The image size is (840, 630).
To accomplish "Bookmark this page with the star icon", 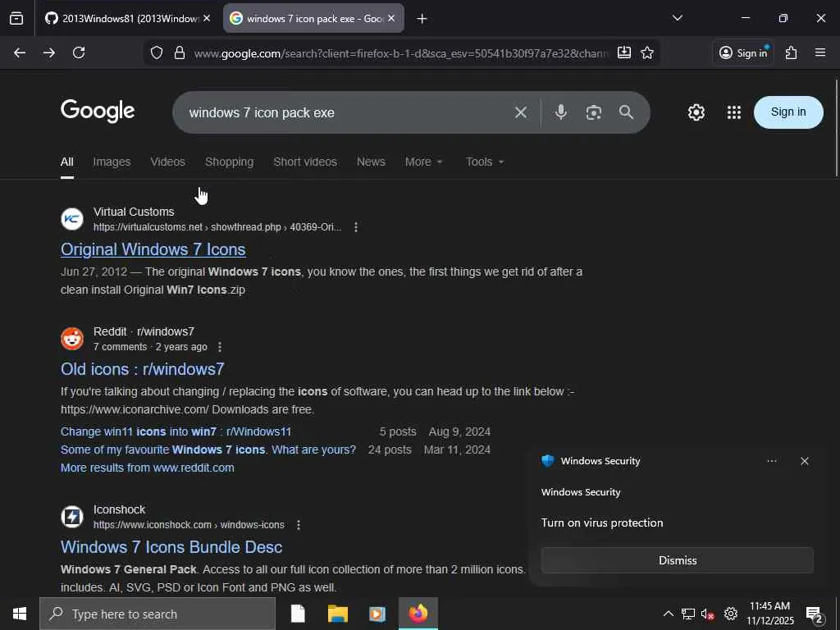I will (647, 52).
